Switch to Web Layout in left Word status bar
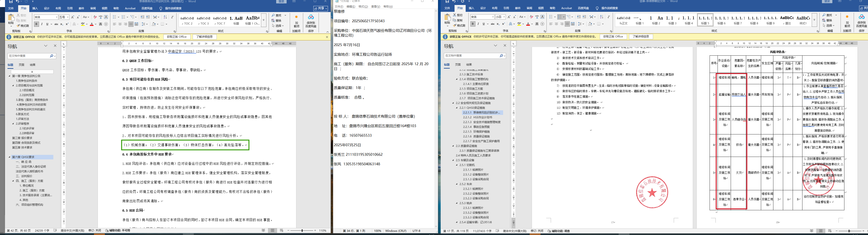Image resolution: width=868 pixels, height=235 pixels. [x=282, y=231]
